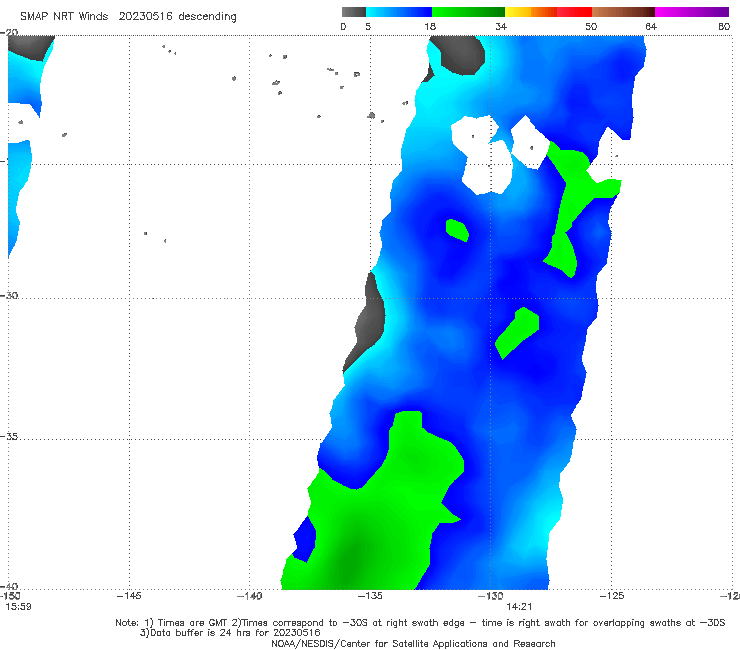Click the swath time "15:59"
This screenshot has width=740, height=650.
pos(18,607)
